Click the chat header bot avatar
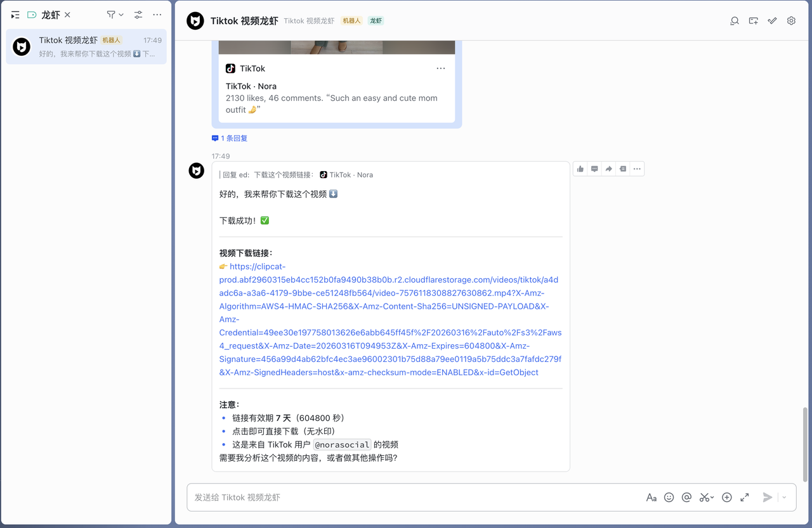This screenshot has height=528, width=812. [x=195, y=21]
